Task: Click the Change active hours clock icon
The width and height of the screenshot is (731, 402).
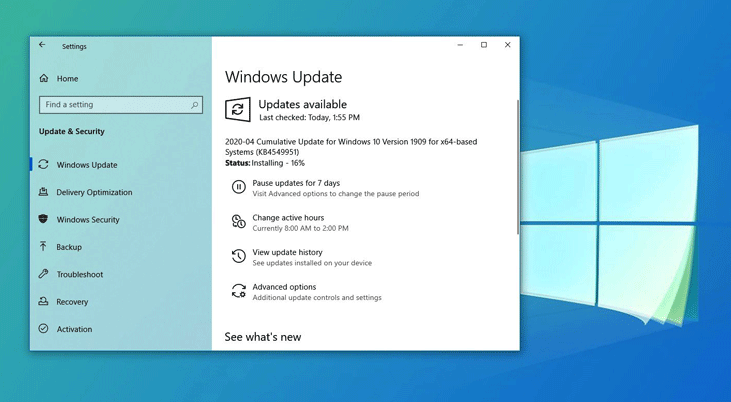Action: tap(238, 222)
